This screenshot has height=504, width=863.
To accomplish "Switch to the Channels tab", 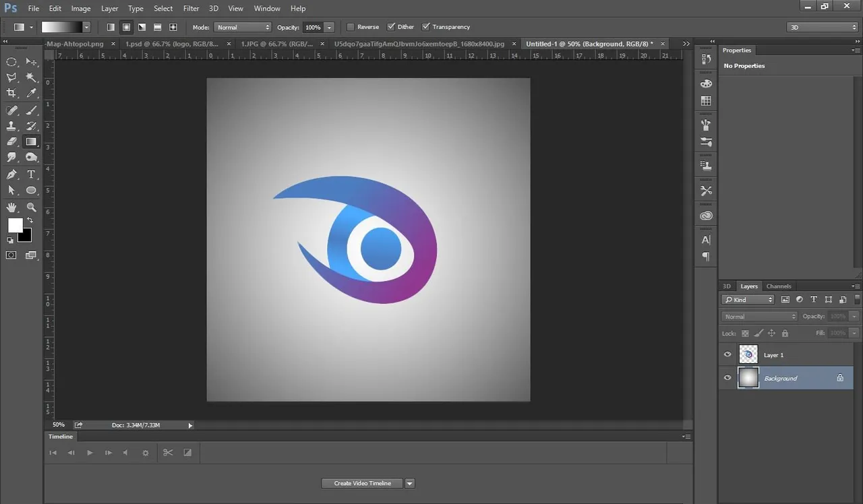I will (x=779, y=286).
